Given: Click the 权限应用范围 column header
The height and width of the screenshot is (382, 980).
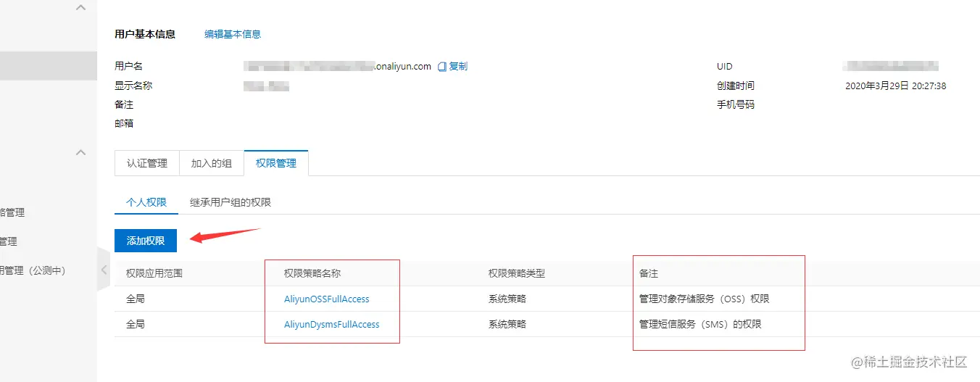Looking at the screenshot, I should tap(154, 273).
